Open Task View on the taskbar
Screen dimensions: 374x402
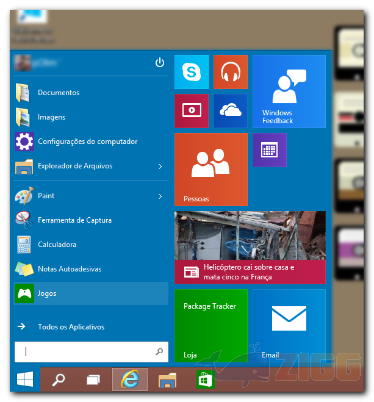[x=93, y=379]
